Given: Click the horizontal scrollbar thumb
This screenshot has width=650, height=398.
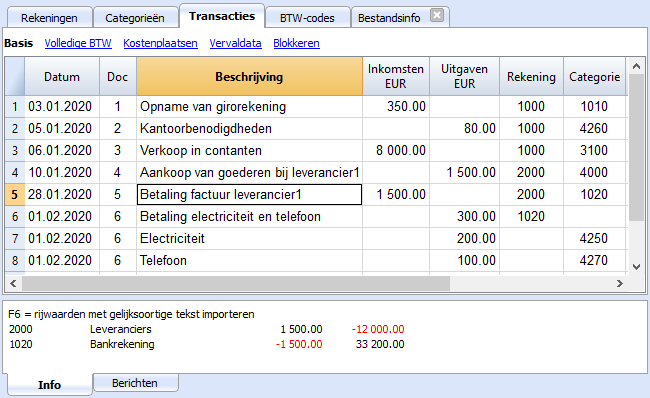Looking at the screenshot, I should point(236,284).
